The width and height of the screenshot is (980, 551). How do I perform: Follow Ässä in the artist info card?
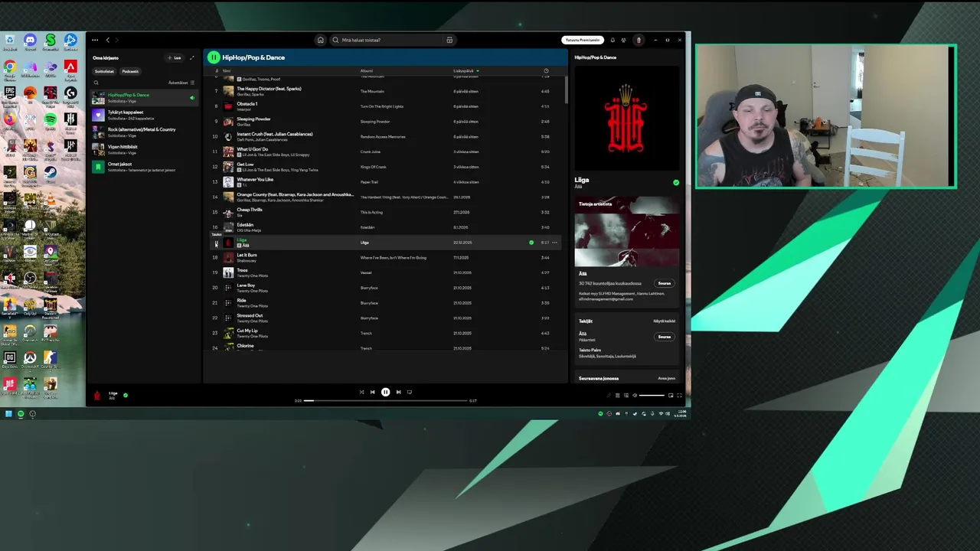tap(665, 283)
